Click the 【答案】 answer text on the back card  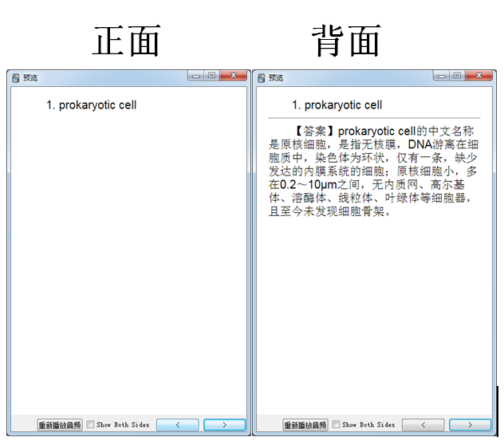click(x=373, y=171)
